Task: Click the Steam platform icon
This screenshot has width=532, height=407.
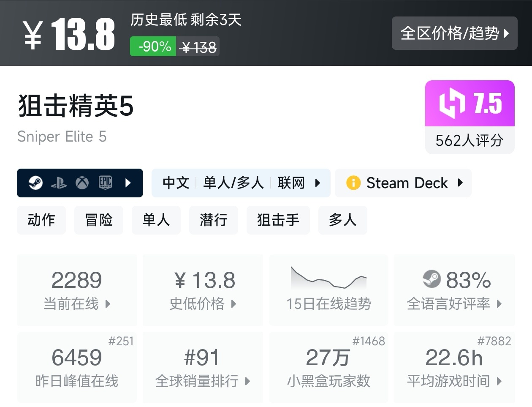Action: 36,183
